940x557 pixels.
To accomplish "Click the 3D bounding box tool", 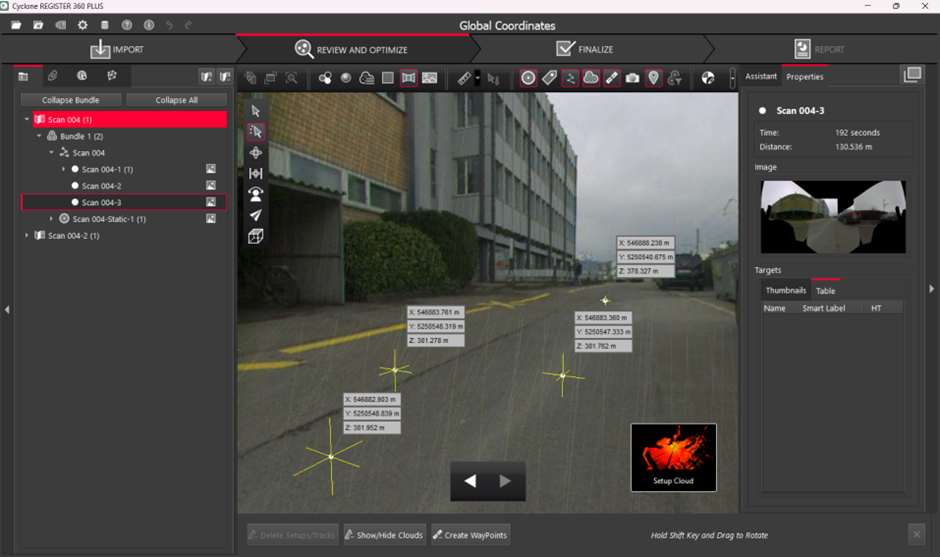I will [x=256, y=236].
